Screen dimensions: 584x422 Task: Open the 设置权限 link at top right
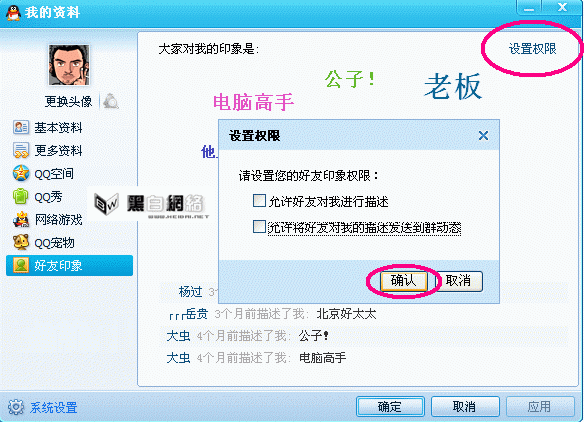coord(532,49)
